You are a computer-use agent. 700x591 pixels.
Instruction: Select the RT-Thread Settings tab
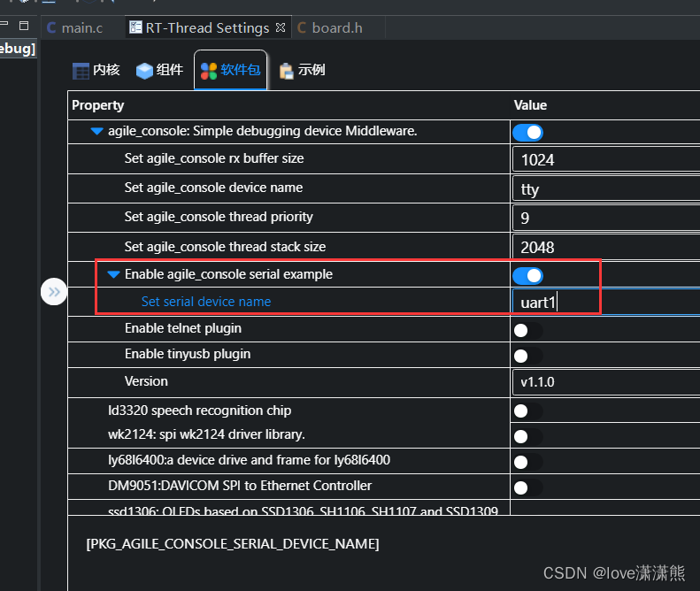click(207, 27)
